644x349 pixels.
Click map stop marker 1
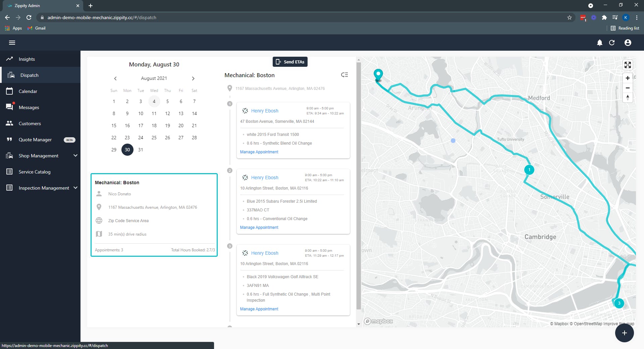tap(529, 170)
